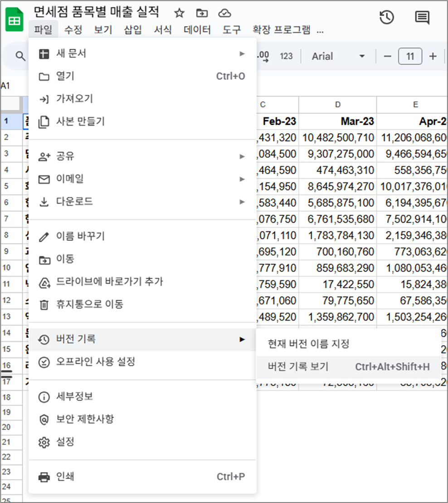Click the move-to-folder icon beside title
The image size is (448, 503).
202,13
